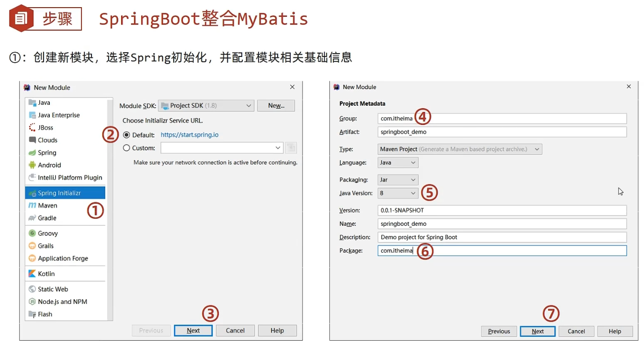Open the Module SDK dropdown
644x344 pixels.
point(206,105)
